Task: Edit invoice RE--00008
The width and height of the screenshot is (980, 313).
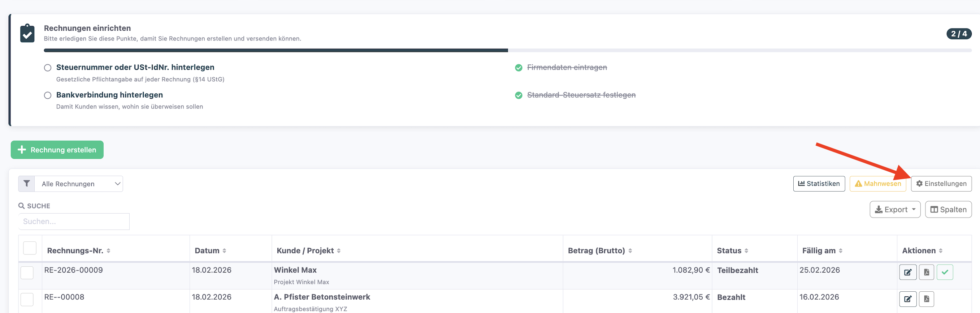Action: point(908,299)
